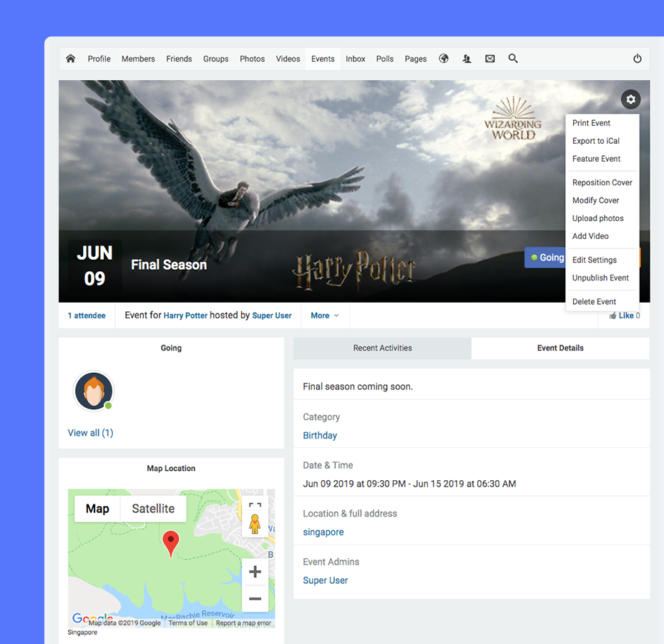Open the 1 attendee link
The image size is (664, 644).
coord(87,316)
